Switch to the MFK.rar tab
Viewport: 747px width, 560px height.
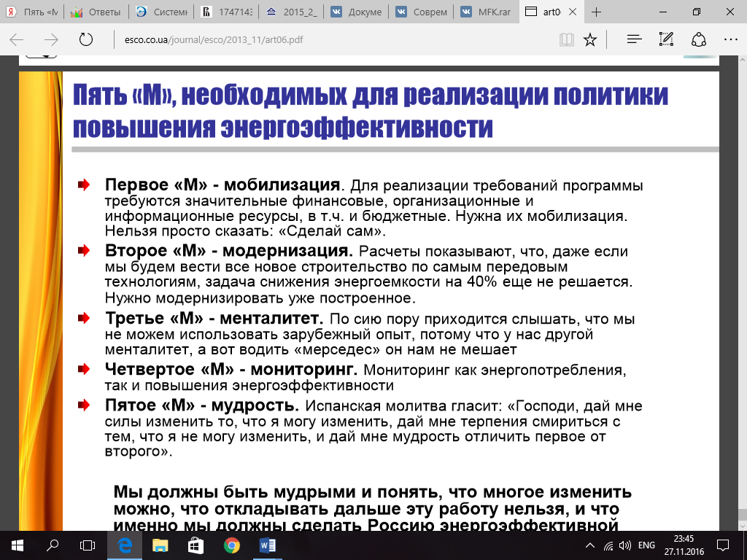(x=486, y=12)
